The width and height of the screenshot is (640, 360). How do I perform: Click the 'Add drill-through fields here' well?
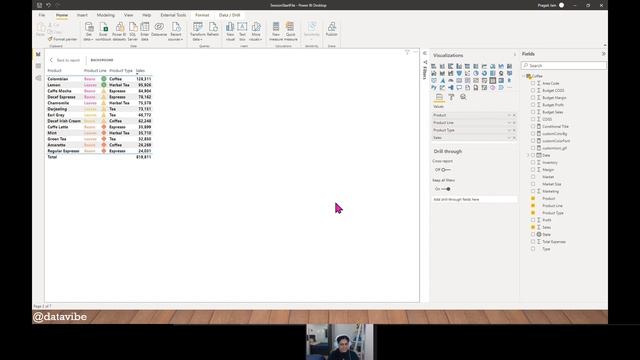[474, 200]
